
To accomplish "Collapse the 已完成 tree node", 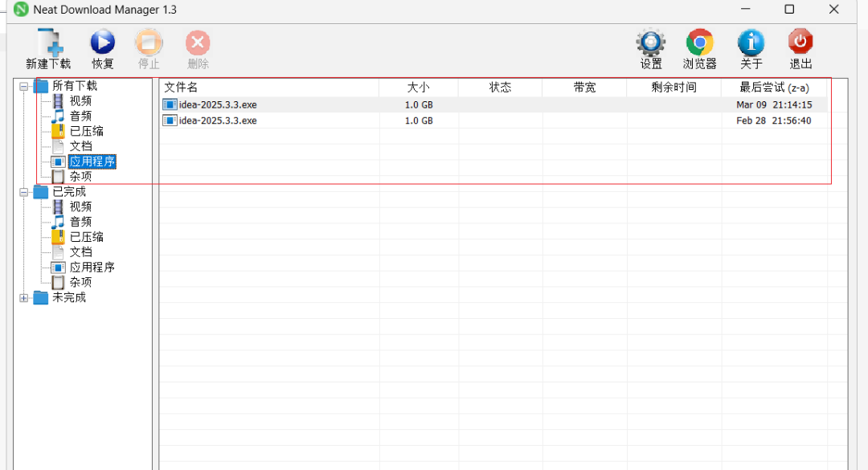I will [24, 192].
